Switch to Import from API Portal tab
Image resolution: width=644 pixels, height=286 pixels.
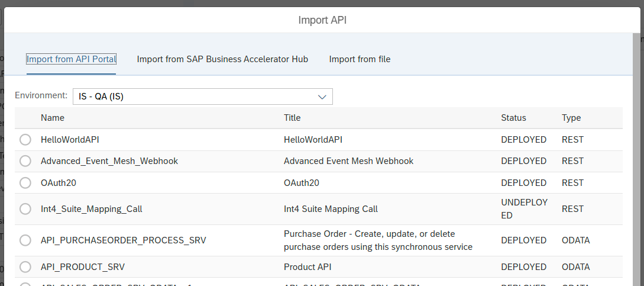71,59
